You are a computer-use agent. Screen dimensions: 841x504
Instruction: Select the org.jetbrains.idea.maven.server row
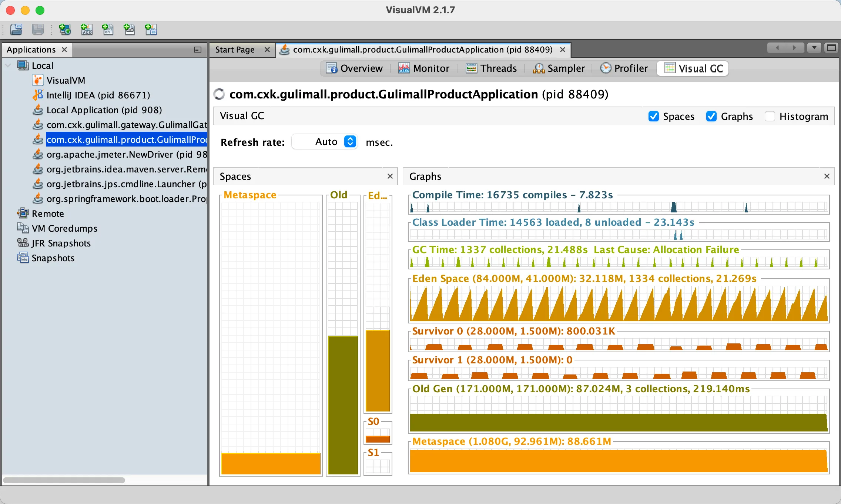coord(127,169)
